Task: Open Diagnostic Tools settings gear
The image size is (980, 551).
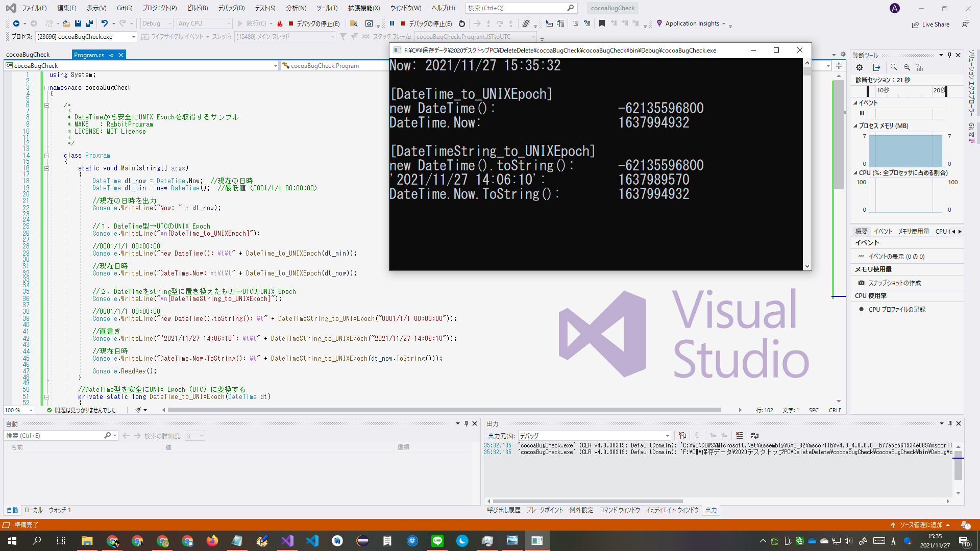Action: 860,67
